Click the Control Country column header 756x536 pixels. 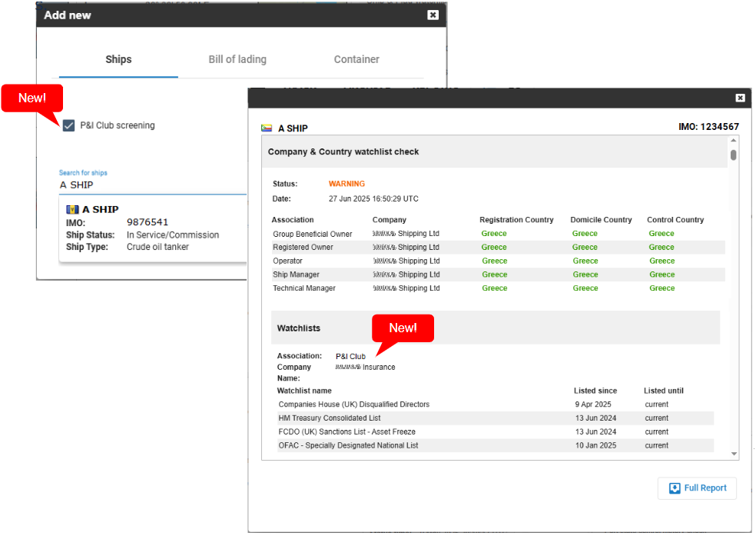pyautogui.click(x=675, y=220)
